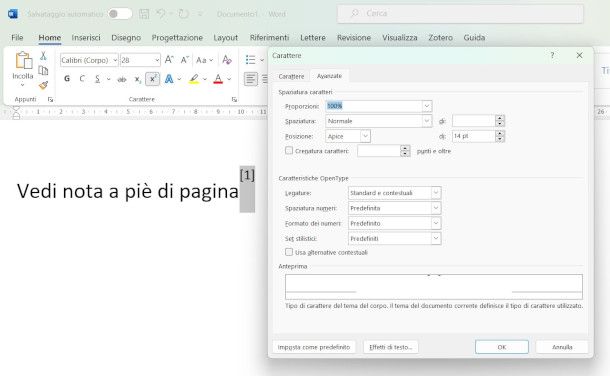The height and width of the screenshot is (376, 610).
Task: Click the Undo arrow icon
Action: 161,14
